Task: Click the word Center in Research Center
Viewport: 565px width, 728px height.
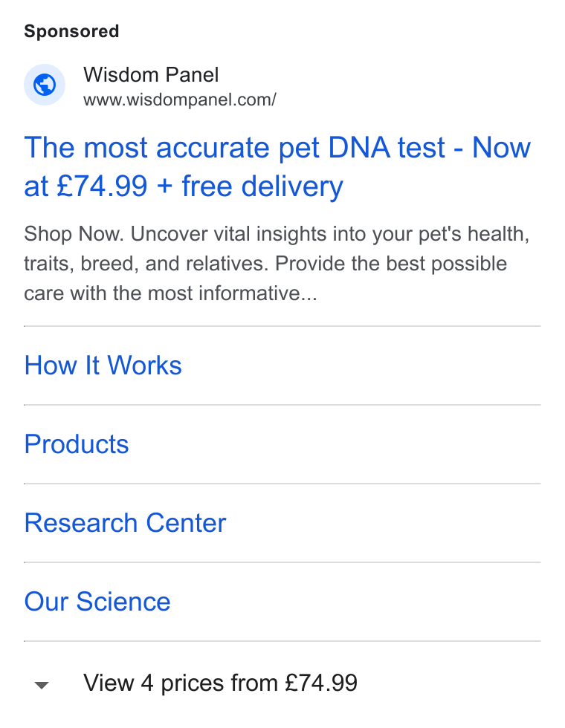Action: pos(186,523)
